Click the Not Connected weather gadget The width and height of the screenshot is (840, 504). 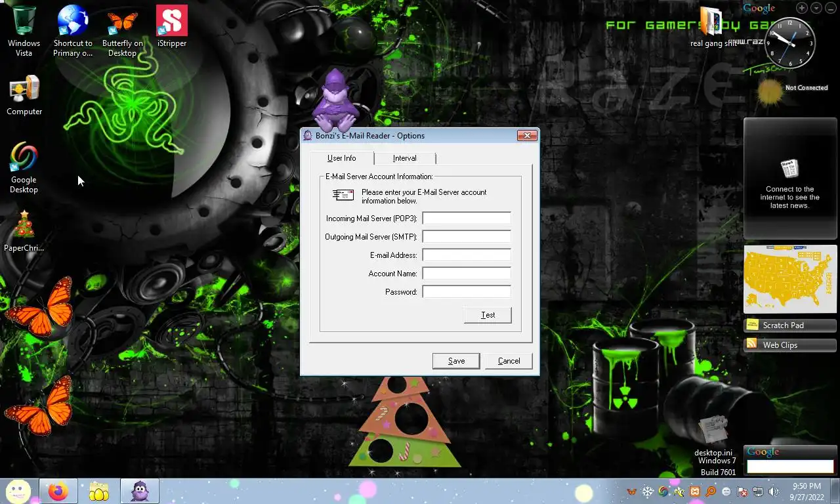(791, 91)
